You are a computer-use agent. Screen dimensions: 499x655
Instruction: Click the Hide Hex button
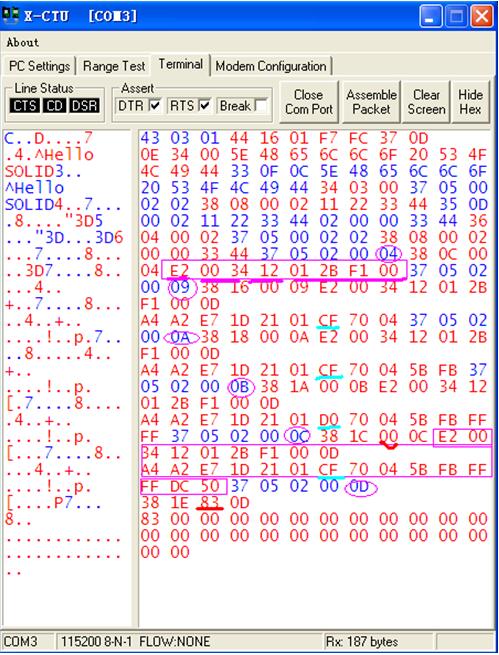[x=470, y=102]
